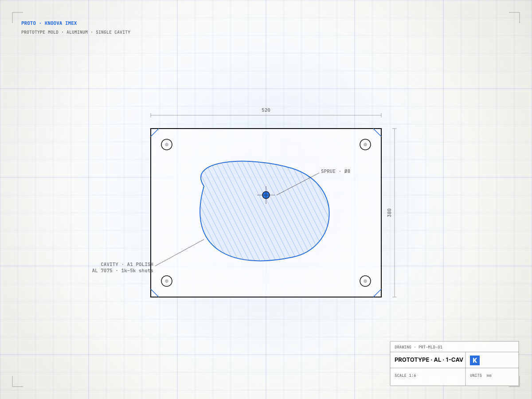The height and width of the screenshot is (399, 532).
Task: Select the AL 7075 · 1k–5k shots note
Action: [x=123, y=271]
